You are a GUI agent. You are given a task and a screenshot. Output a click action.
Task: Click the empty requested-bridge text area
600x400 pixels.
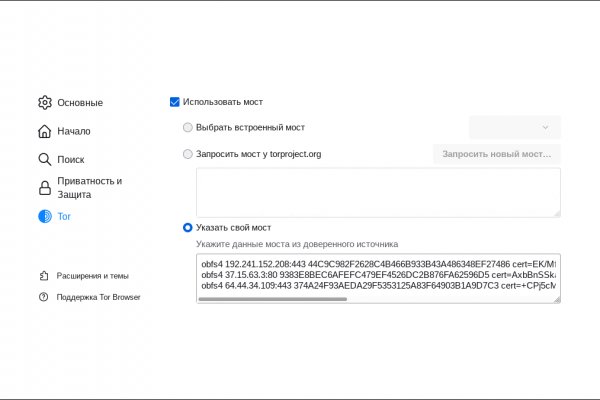(x=377, y=191)
